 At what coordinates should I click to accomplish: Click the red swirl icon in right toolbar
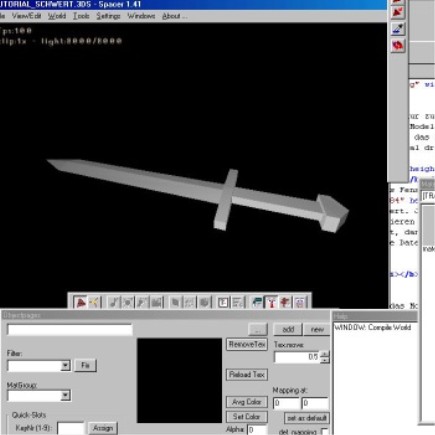click(398, 45)
